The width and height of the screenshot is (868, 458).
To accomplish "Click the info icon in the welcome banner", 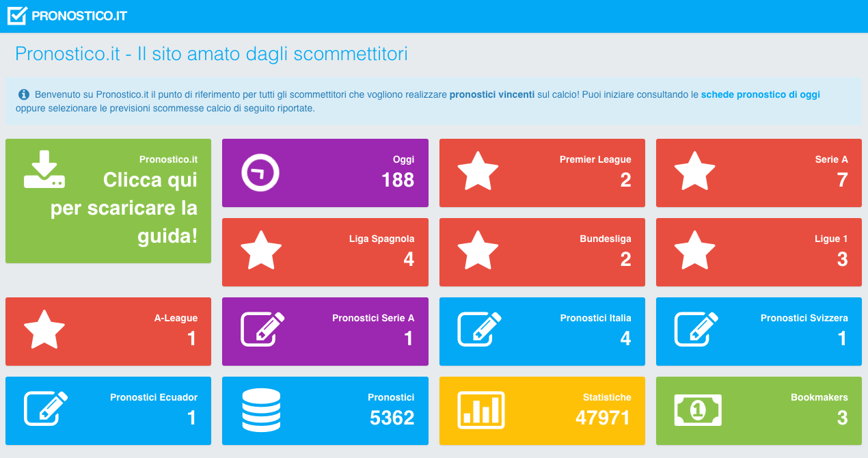I will (x=24, y=94).
